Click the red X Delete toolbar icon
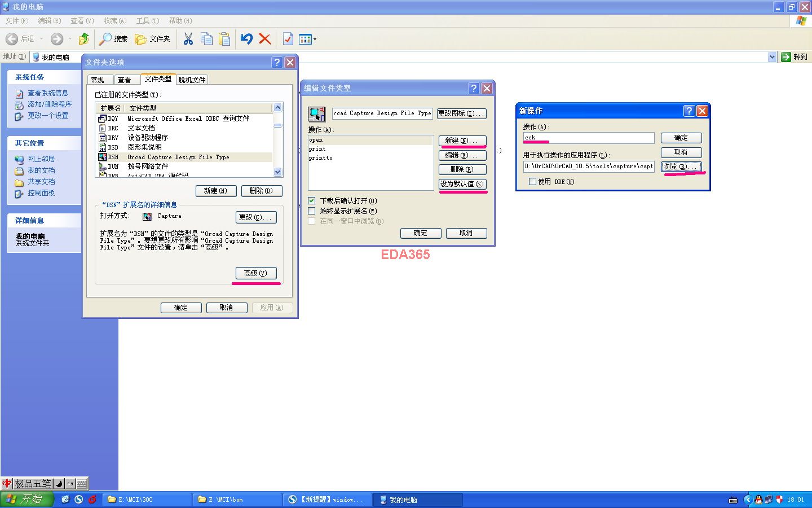Screen dimensions: 812x508 [x=264, y=39]
